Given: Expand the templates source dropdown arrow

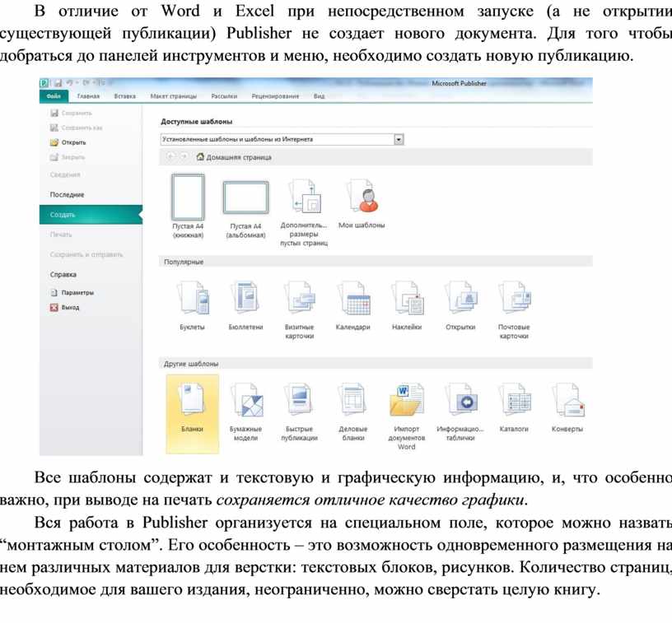Looking at the screenshot, I should [x=399, y=140].
